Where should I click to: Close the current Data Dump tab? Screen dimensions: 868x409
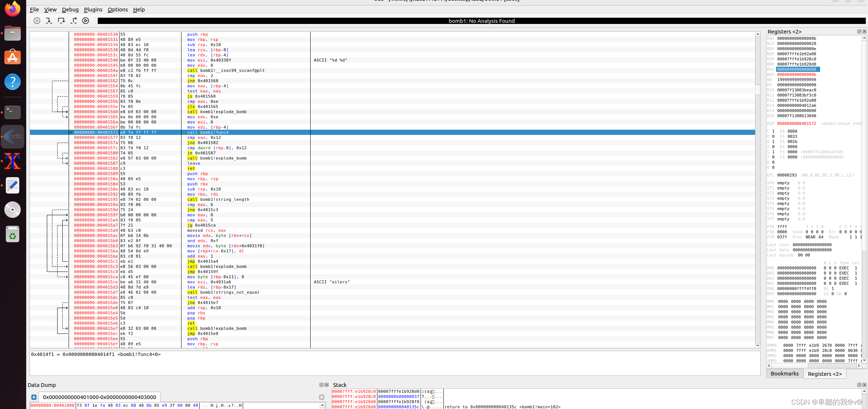(x=322, y=397)
